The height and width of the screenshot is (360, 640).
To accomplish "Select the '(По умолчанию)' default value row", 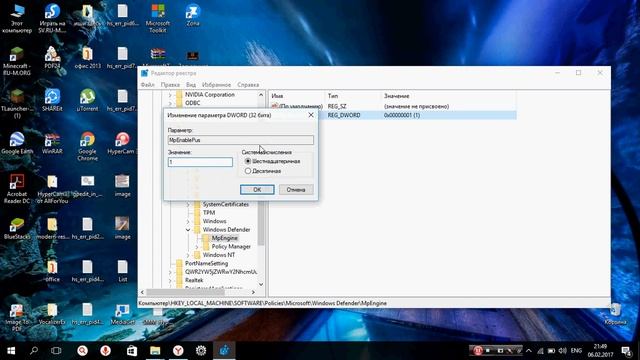I will tap(393, 106).
